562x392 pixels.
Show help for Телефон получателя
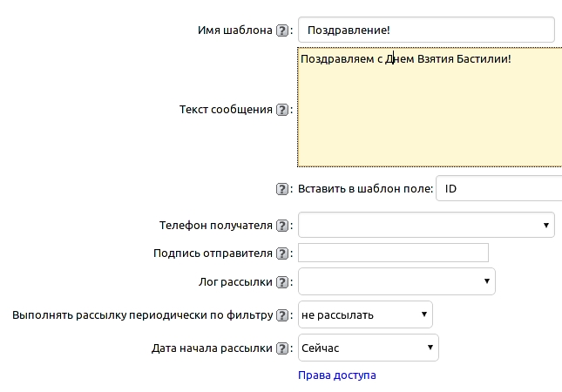281,225
